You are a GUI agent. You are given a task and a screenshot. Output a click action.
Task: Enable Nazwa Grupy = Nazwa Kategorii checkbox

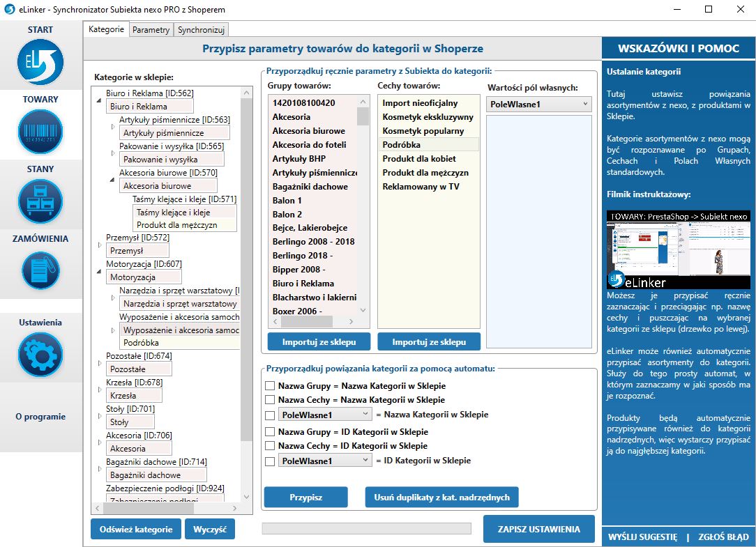point(270,386)
